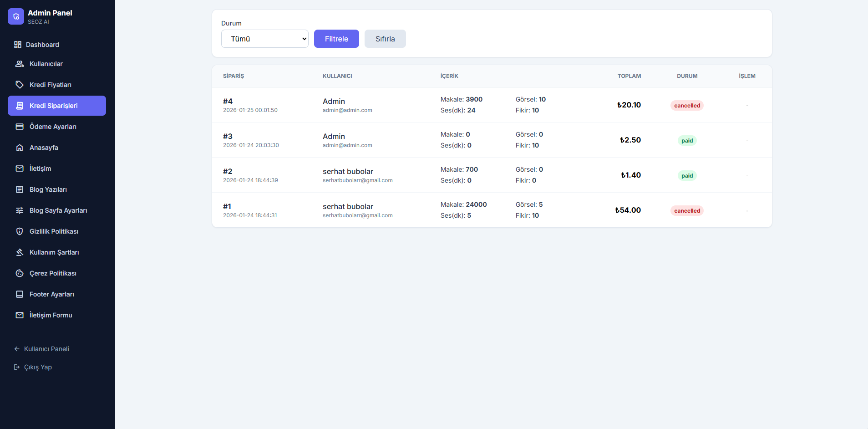Screen dimensions: 868x429
Task: Reset filters with the Sıfırla button
Action: pyautogui.click(x=385, y=39)
